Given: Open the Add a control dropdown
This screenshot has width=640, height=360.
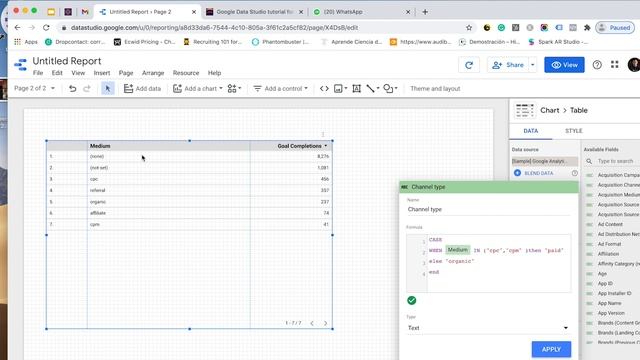Looking at the screenshot, I should [280, 89].
